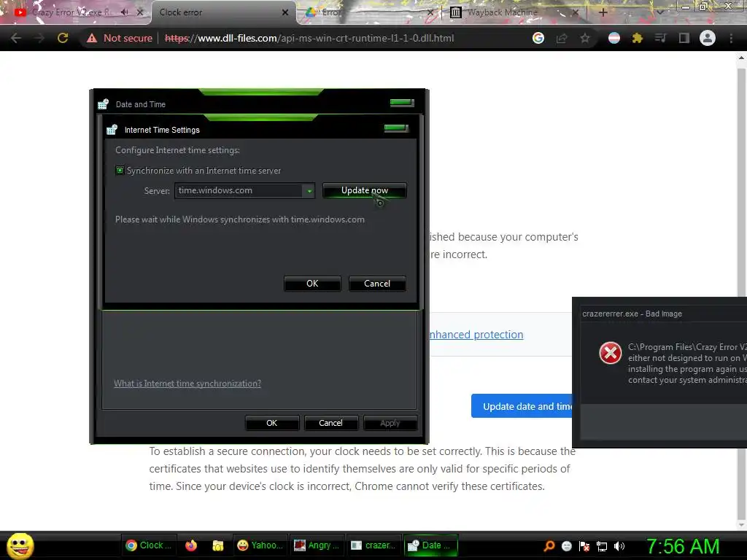
Task: Open the Chrome three-dot menu
Action: tap(731, 38)
